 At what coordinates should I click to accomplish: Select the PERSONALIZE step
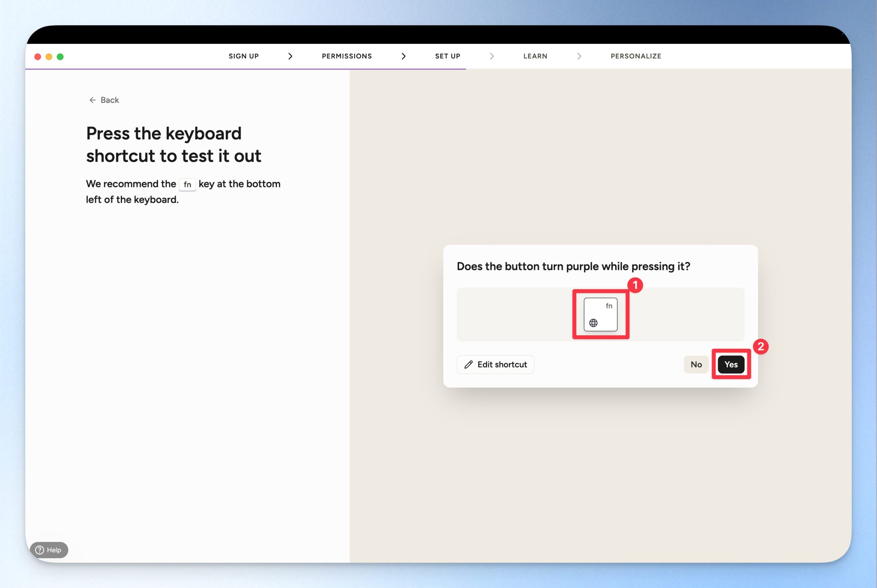[x=635, y=56]
